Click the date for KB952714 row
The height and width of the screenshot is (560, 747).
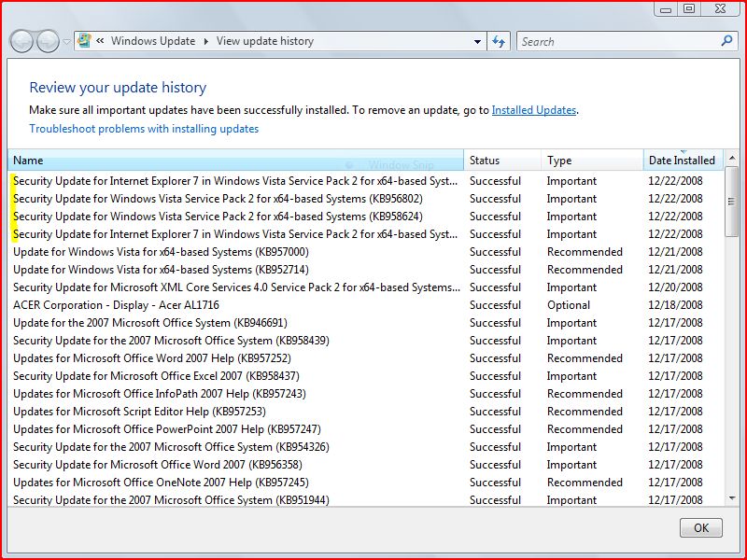tap(675, 270)
